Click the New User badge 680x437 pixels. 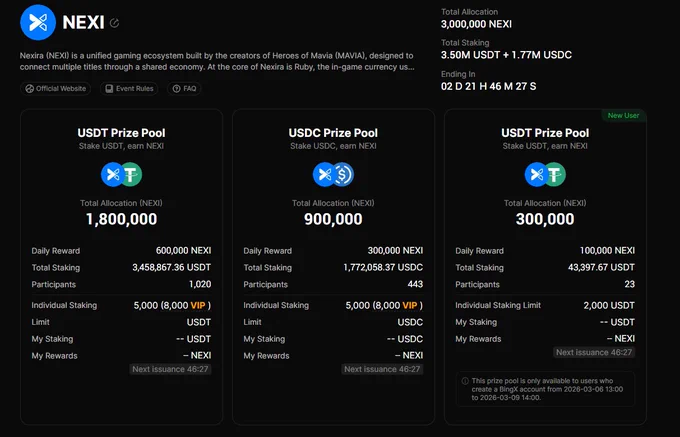[x=623, y=115]
